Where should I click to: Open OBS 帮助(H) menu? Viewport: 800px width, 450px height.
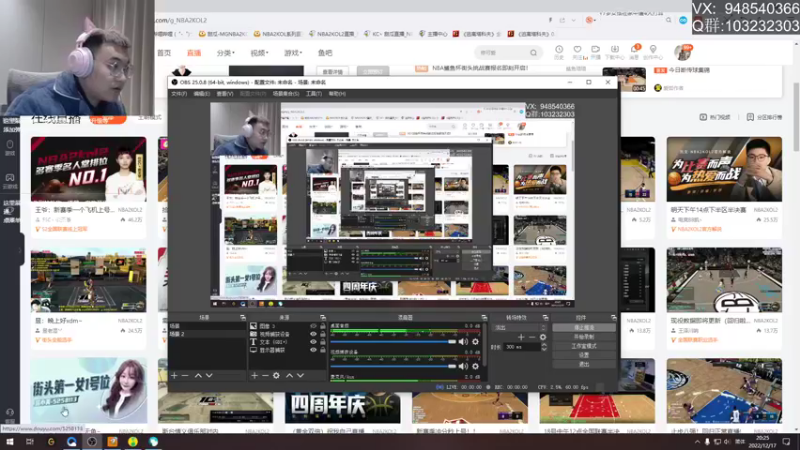pos(337,94)
